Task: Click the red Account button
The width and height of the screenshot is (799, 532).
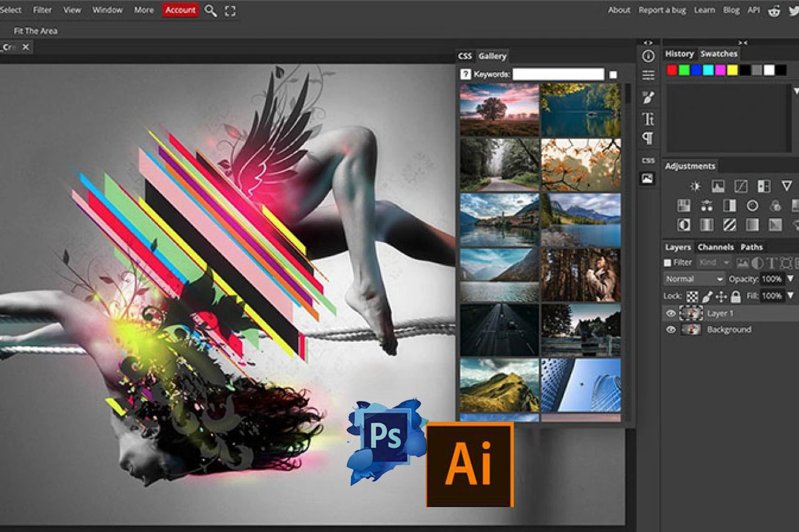Action: click(180, 10)
